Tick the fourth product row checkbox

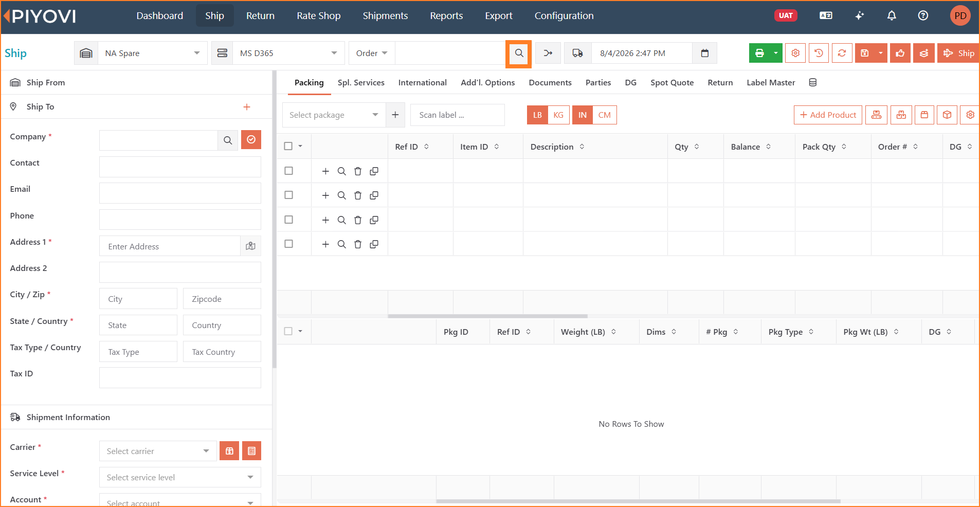click(x=289, y=244)
